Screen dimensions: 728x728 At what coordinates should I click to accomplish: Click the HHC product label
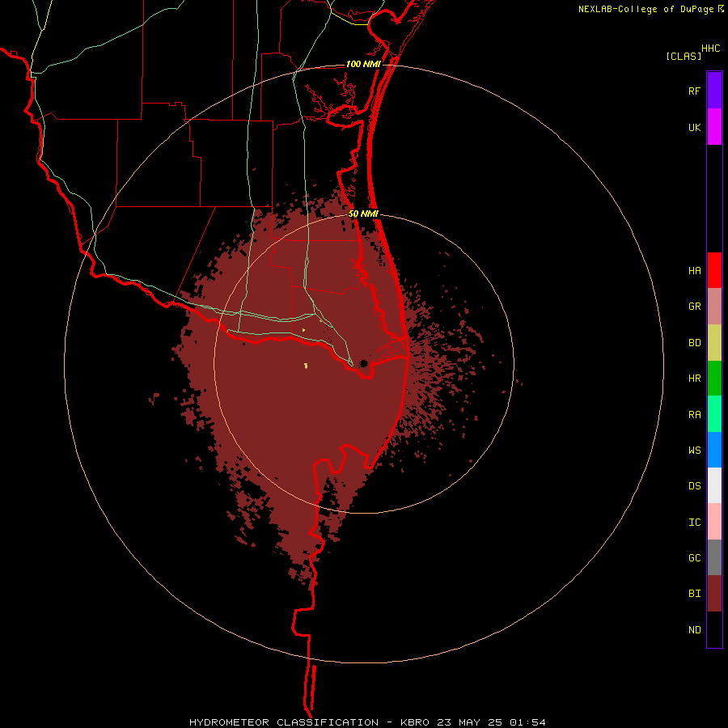tap(711, 49)
